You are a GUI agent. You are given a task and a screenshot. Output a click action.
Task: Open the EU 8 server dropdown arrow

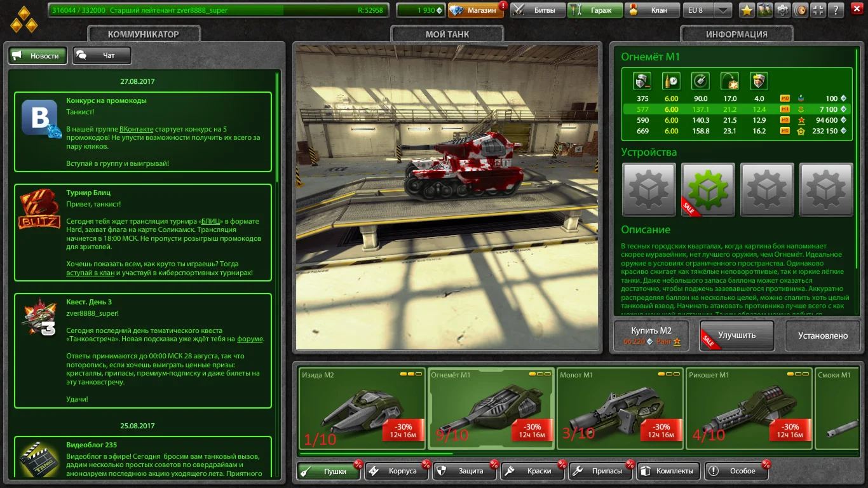point(723,10)
